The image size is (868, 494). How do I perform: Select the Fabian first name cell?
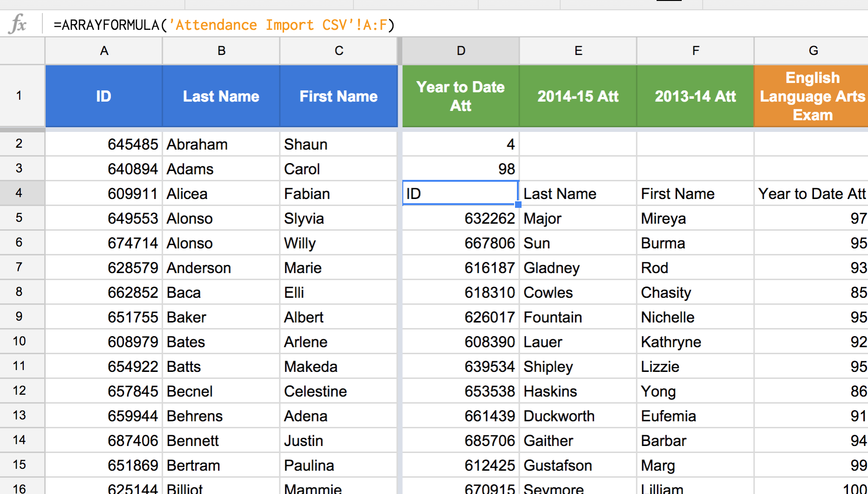click(x=339, y=193)
